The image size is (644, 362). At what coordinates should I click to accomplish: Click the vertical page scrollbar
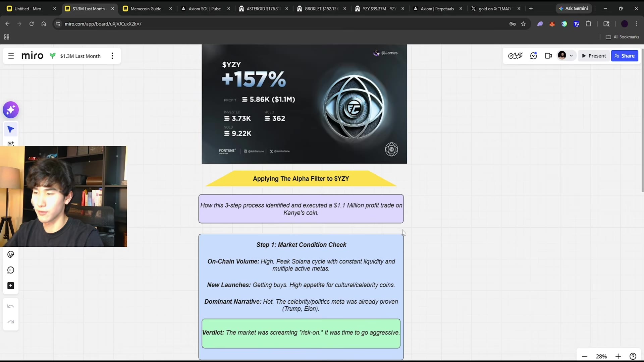[642, 121]
